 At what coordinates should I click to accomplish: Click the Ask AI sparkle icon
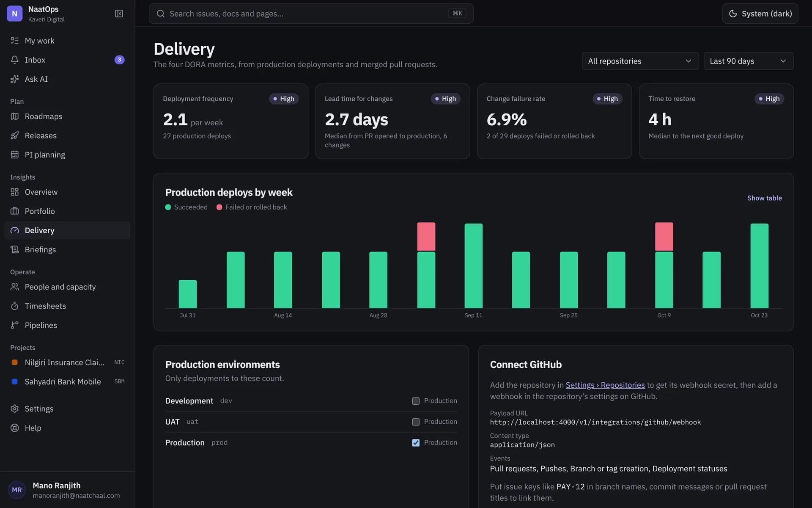point(15,79)
